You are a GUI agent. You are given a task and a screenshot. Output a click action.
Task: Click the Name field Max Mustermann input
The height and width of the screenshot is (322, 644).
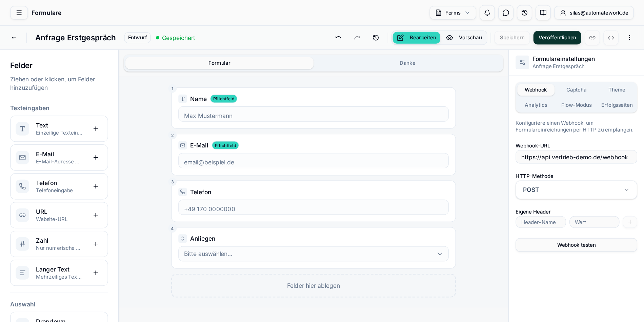point(314,114)
